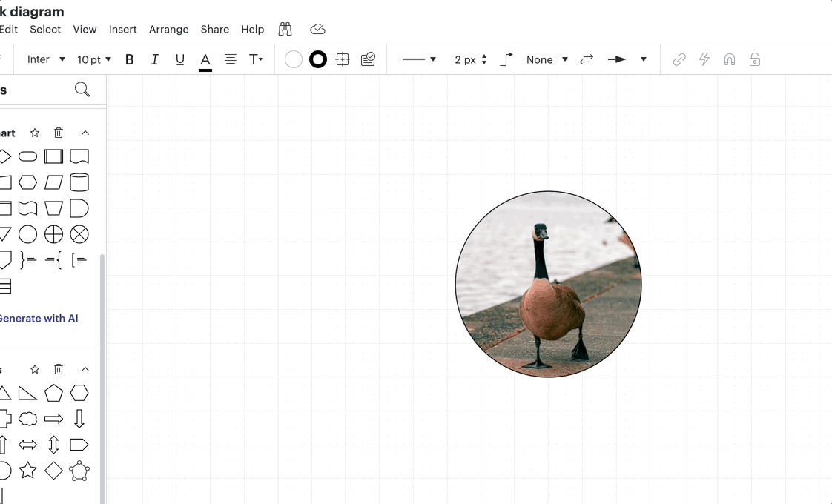Select the cloud shape
Image resolution: width=832 pixels, height=504 pixels.
pyautogui.click(x=27, y=419)
